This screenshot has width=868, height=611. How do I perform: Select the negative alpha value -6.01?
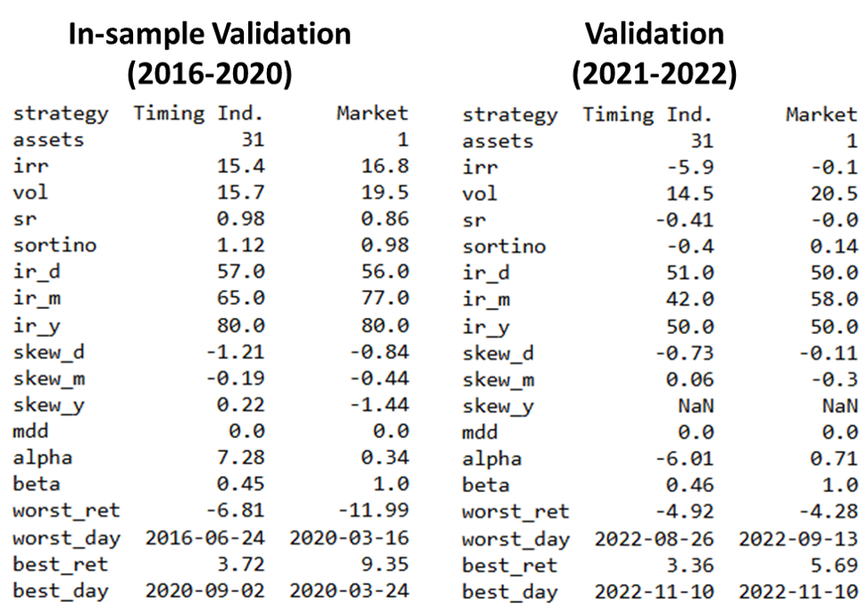tap(684, 459)
